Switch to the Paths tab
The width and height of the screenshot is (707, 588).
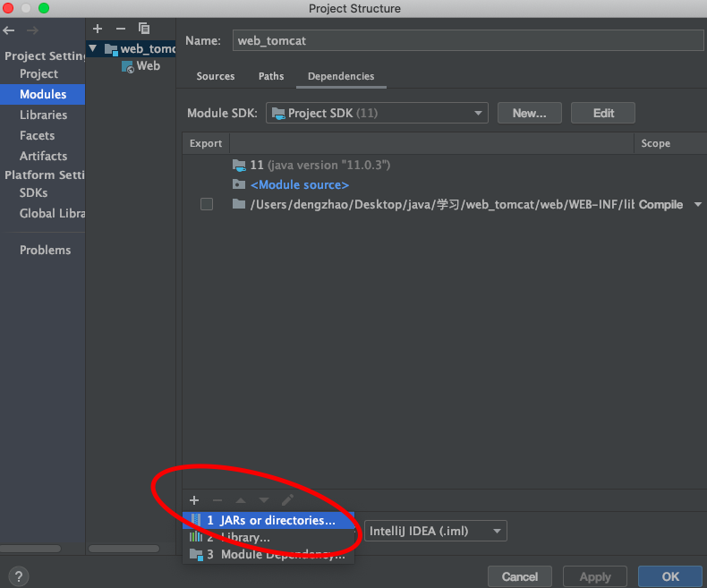coord(271,76)
